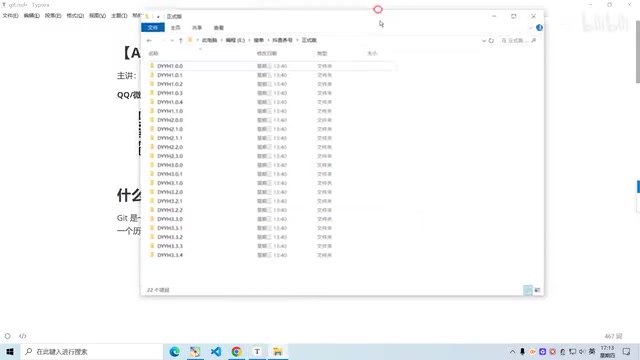Open the 共享 ribbon tab
This screenshot has height=360, width=640.
coord(197,28)
